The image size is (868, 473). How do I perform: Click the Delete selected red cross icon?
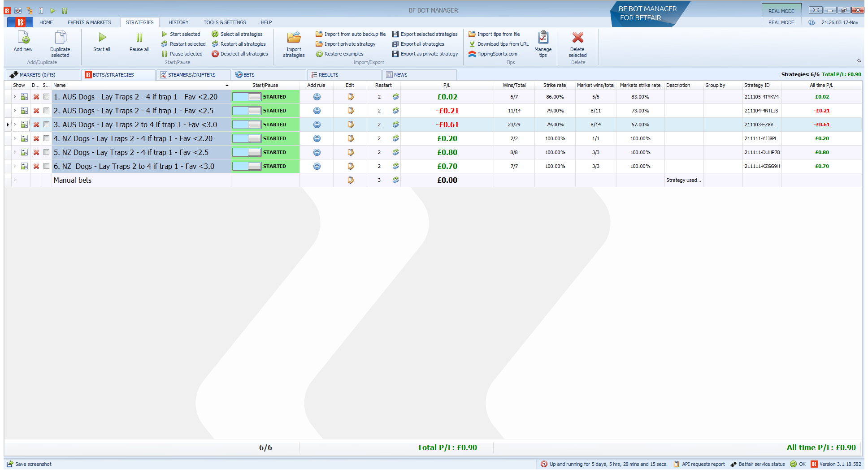click(x=578, y=38)
